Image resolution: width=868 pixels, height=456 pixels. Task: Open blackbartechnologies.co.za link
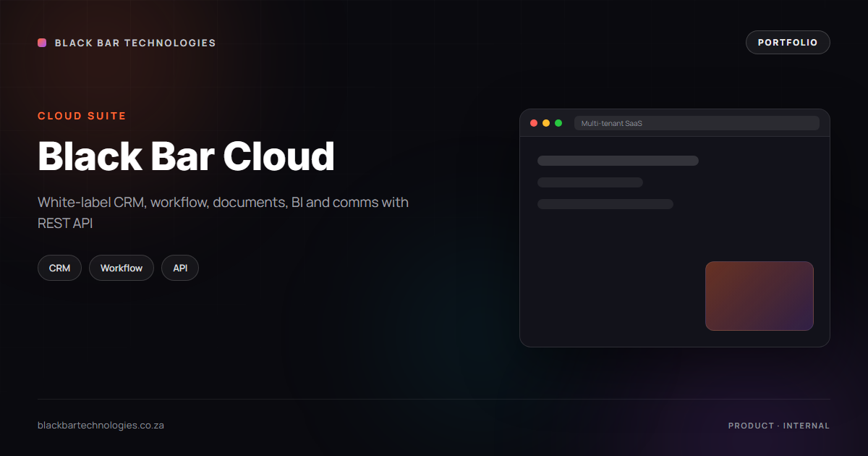[101, 426]
